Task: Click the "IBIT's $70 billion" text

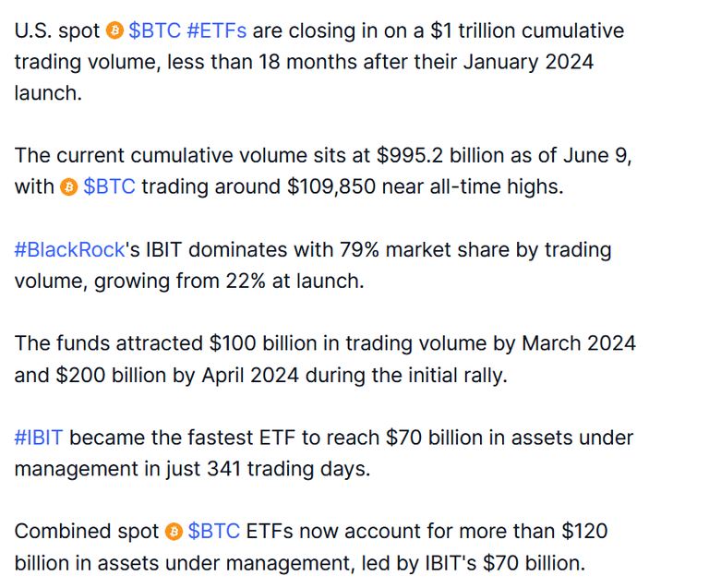Action: (505, 563)
